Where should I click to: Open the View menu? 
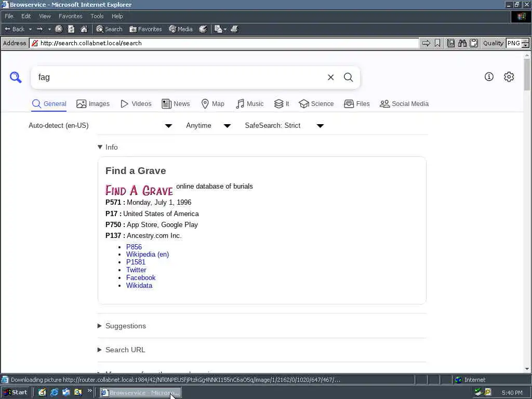pyautogui.click(x=45, y=16)
